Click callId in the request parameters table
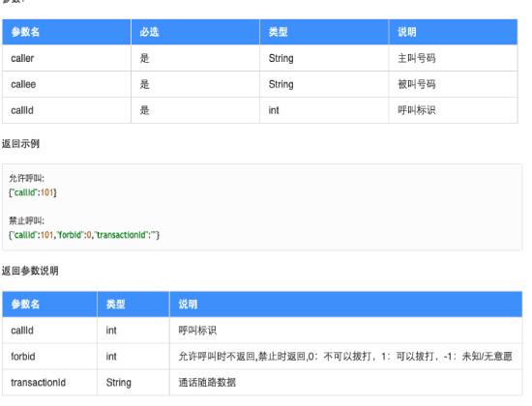 tap(67, 110)
